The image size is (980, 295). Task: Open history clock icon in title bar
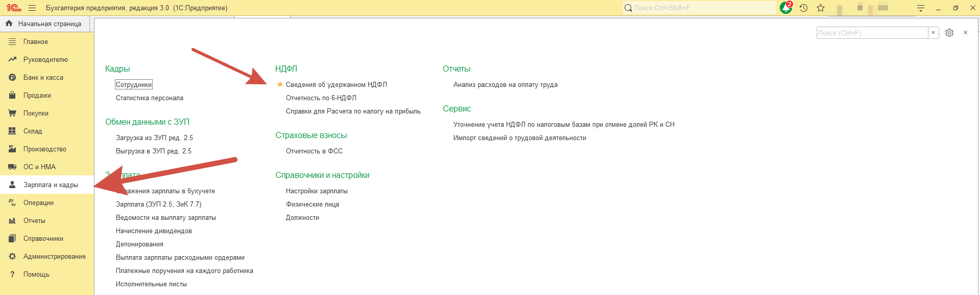point(803,8)
